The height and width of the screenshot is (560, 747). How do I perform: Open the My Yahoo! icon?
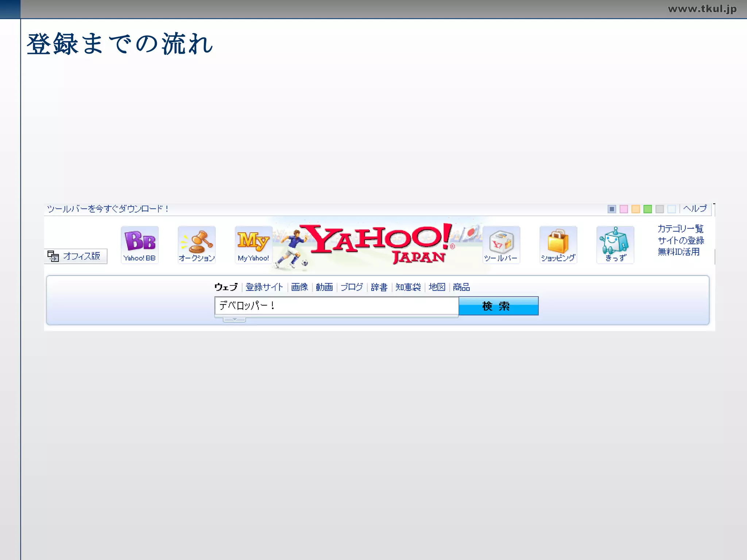253,245
